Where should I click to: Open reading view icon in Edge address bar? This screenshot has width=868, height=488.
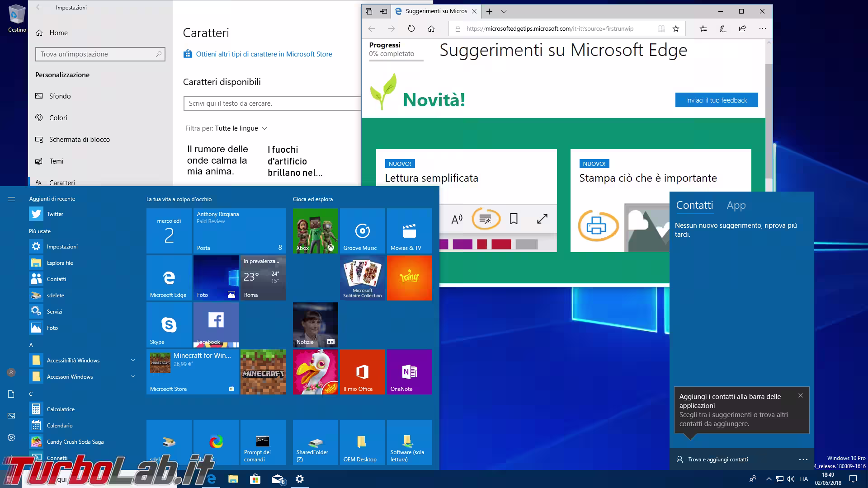(x=661, y=28)
